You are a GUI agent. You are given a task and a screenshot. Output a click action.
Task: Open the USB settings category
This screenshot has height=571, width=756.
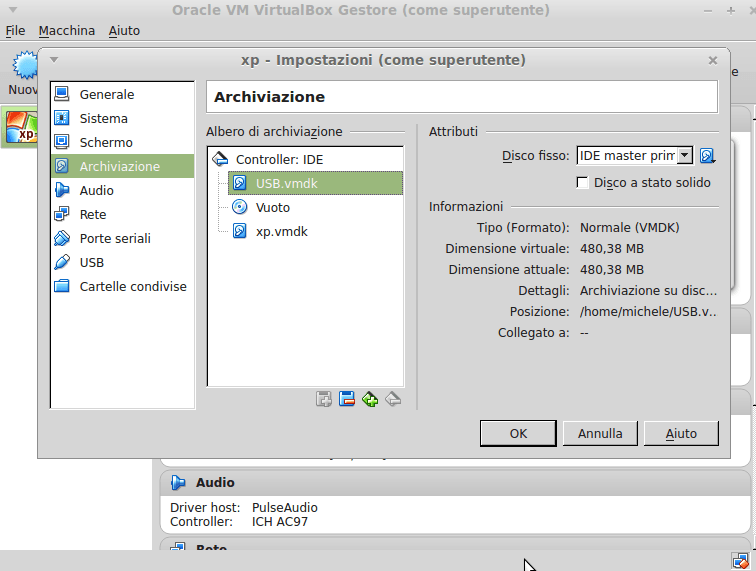(122, 263)
